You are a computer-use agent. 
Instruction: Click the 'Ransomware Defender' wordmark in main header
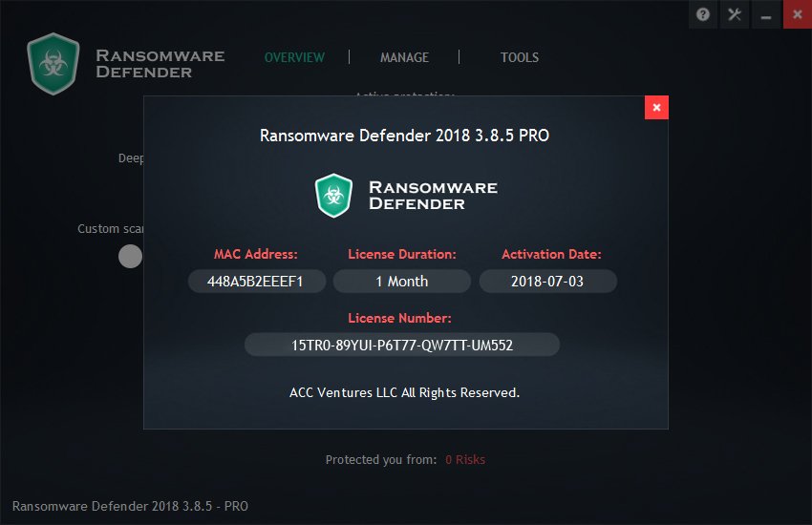coord(160,64)
